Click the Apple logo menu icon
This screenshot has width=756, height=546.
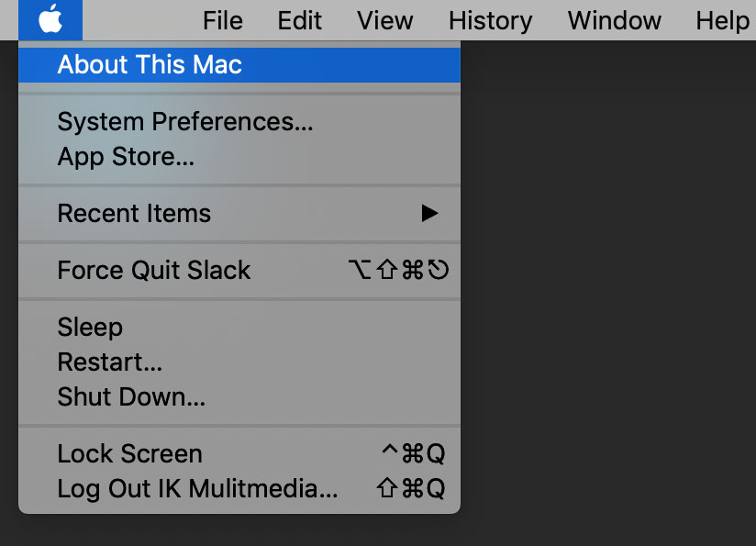point(50,19)
